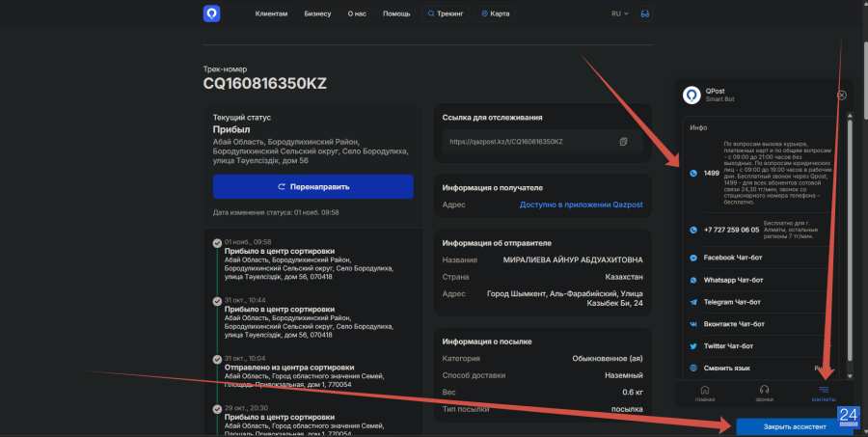The height and width of the screenshot is (437, 868).
Task: Switch to the Звонки bot tab
Action: tap(764, 393)
